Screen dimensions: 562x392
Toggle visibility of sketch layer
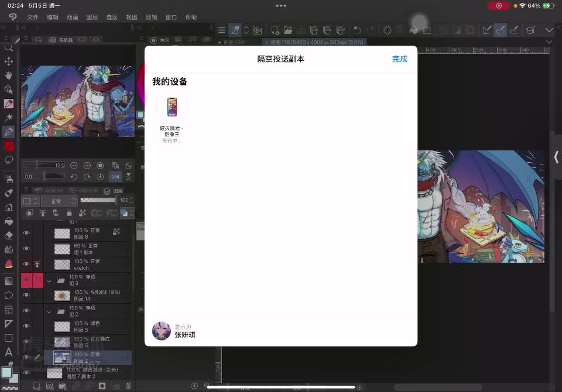[x=26, y=264]
